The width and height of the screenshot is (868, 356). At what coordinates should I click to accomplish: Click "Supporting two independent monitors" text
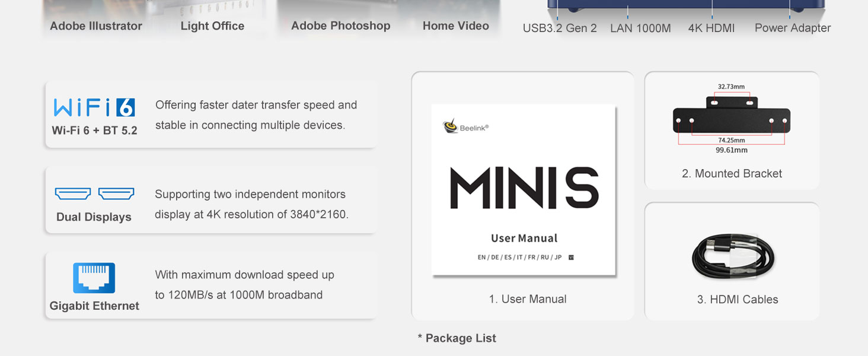[250, 195]
